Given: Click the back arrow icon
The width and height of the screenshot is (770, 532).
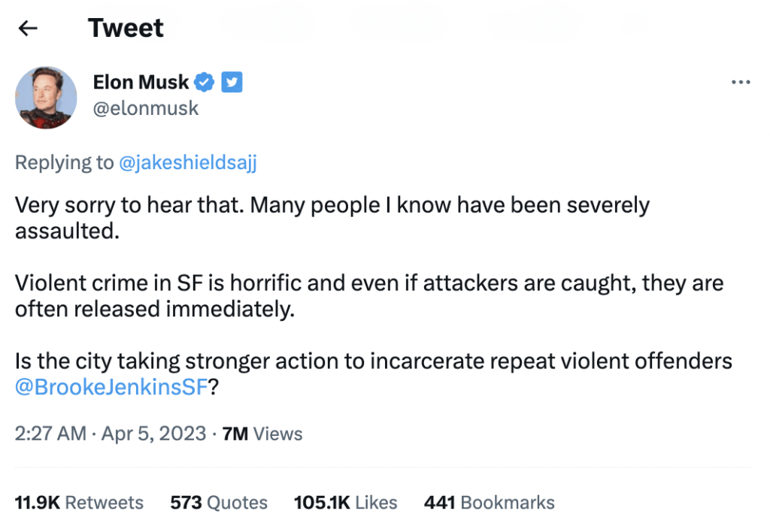Looking at the screenshot, I should (x=28, y=29).
